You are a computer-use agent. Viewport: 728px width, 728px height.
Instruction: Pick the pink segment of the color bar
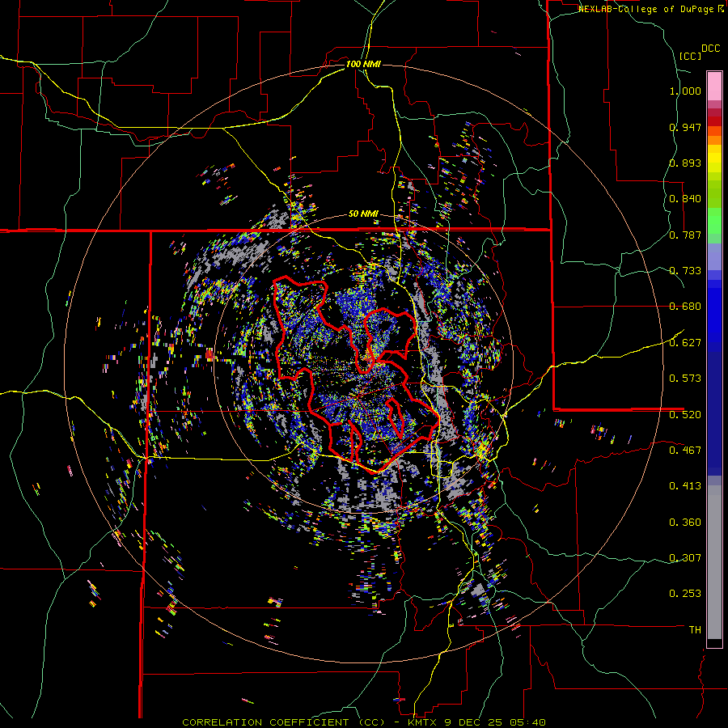pos(714,86)
